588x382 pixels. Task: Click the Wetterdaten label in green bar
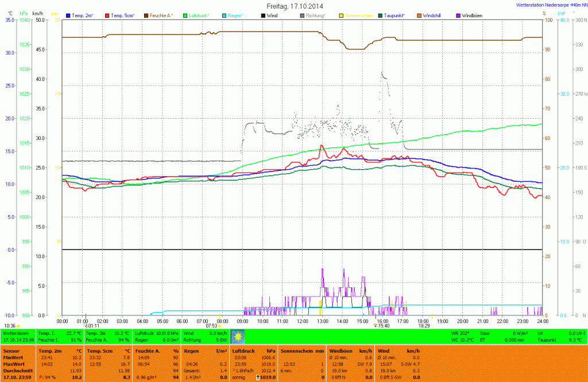[16, 333]
